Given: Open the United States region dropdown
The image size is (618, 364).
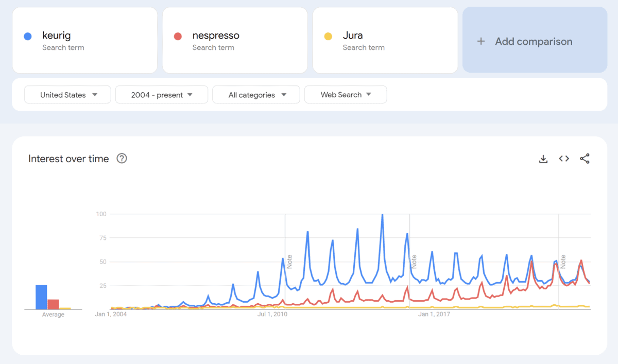Looking at the screenshot, I should (x=67, y=94).
